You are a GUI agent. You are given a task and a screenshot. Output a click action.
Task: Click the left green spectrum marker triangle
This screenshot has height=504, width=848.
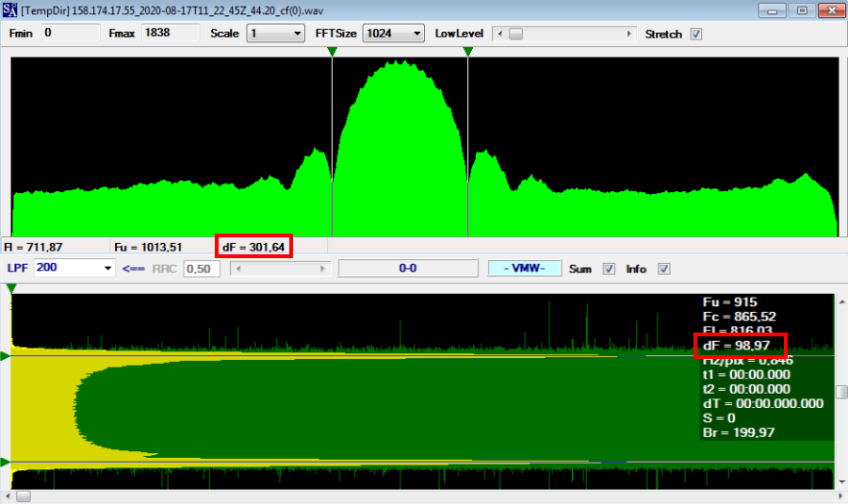pos(332,52)
